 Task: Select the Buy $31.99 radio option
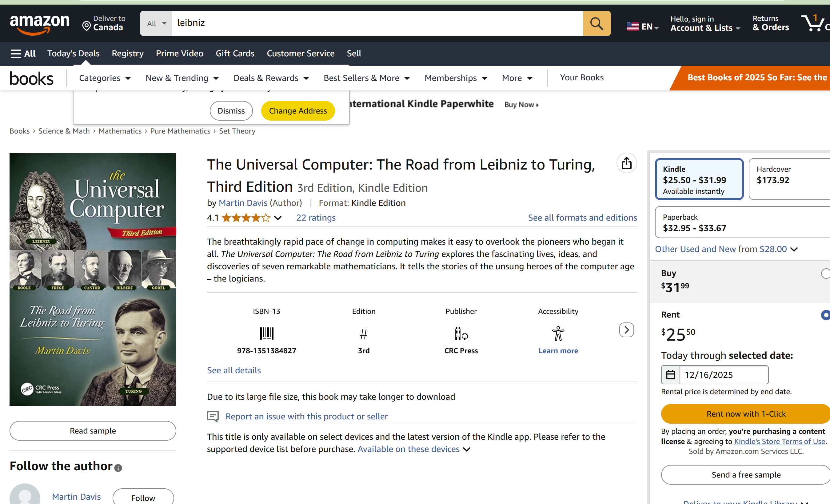tap(825, 274)
